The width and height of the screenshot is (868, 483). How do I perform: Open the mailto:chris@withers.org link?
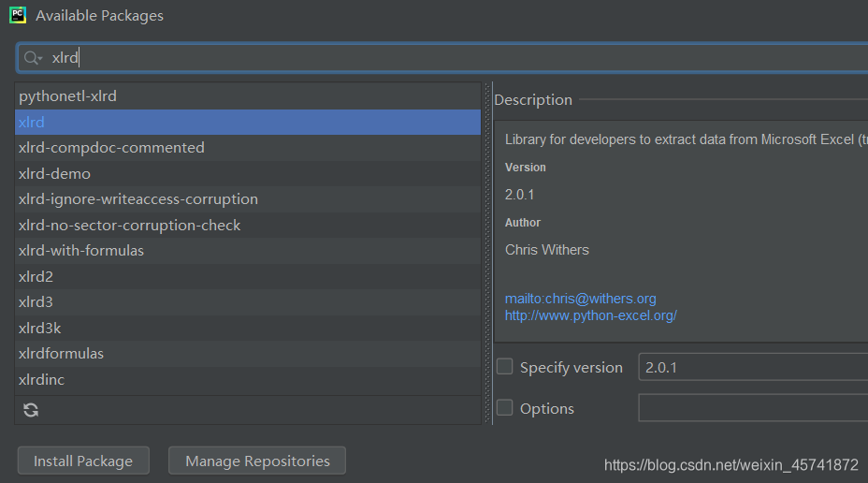pyautogui.click(x=580, y=299)
